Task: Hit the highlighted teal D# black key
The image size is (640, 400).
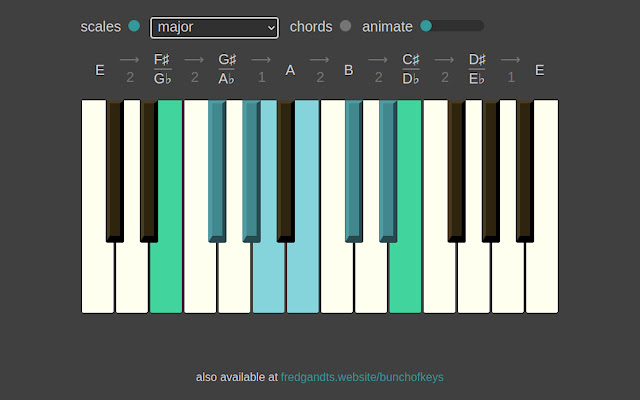Action: [x=387, y=170]
